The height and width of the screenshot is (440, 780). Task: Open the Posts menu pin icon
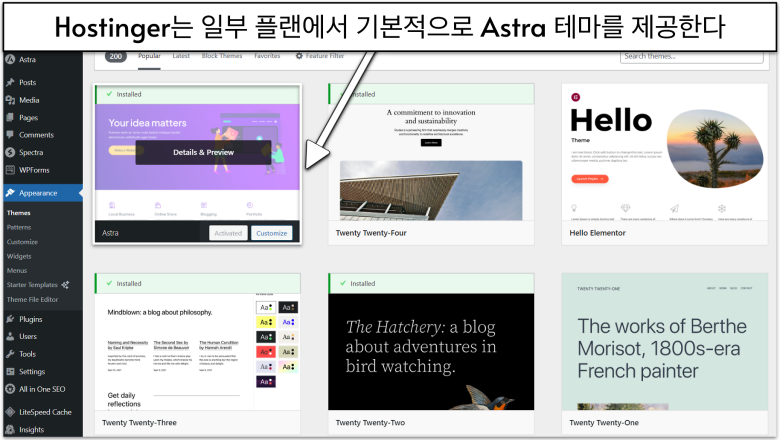(9, 82)
